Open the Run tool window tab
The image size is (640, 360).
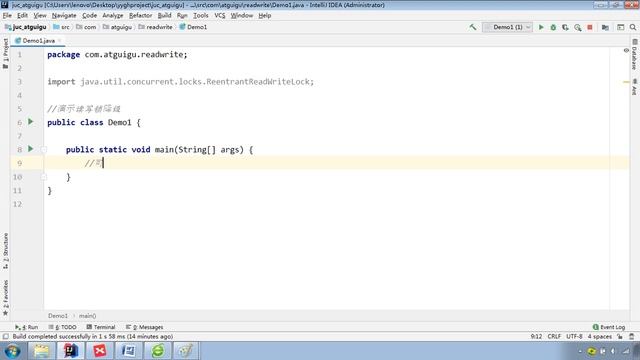(x=27, y=327)
